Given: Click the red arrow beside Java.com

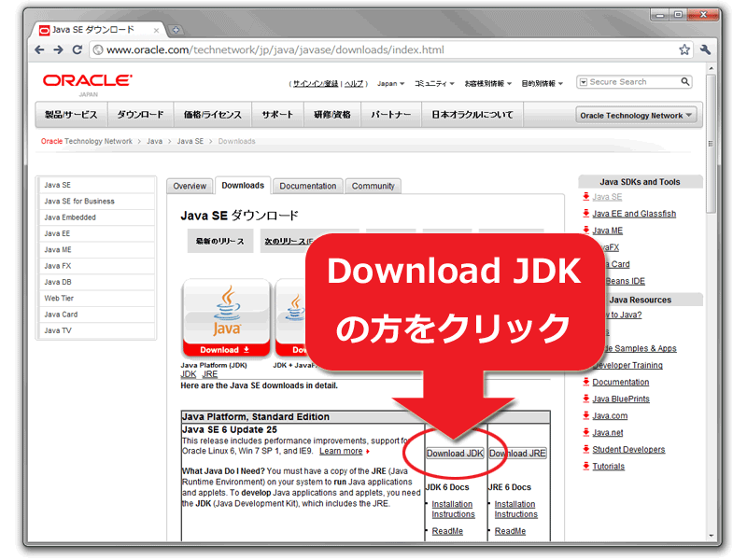Looking at the screenshot, I should click(x=586, y=415).
